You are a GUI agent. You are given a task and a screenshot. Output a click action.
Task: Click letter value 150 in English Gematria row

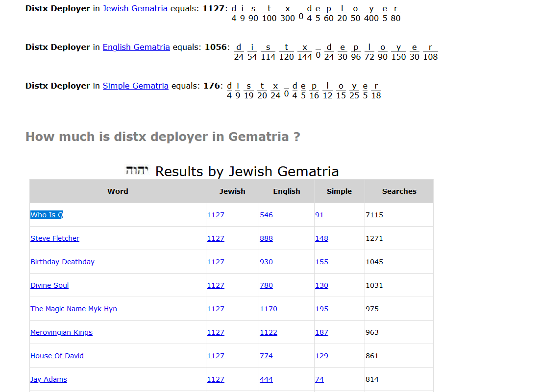click(399, 57)
